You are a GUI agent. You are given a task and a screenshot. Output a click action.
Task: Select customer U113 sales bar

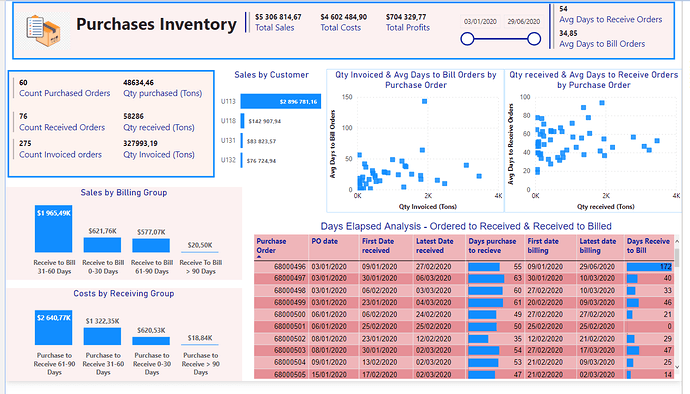point(281,101)
